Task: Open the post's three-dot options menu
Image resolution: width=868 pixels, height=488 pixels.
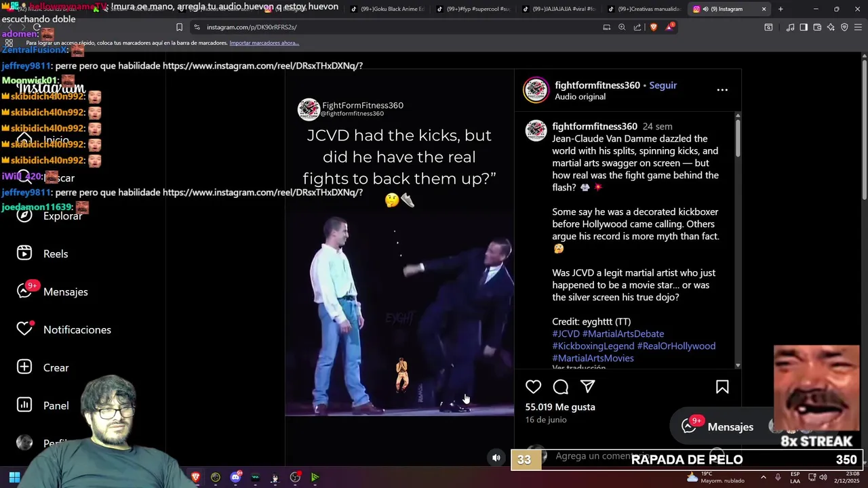Action: 722,89
